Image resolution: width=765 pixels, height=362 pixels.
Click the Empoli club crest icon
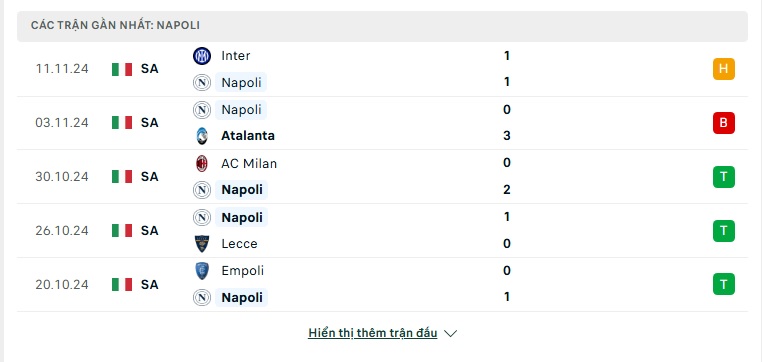point(201,271)
